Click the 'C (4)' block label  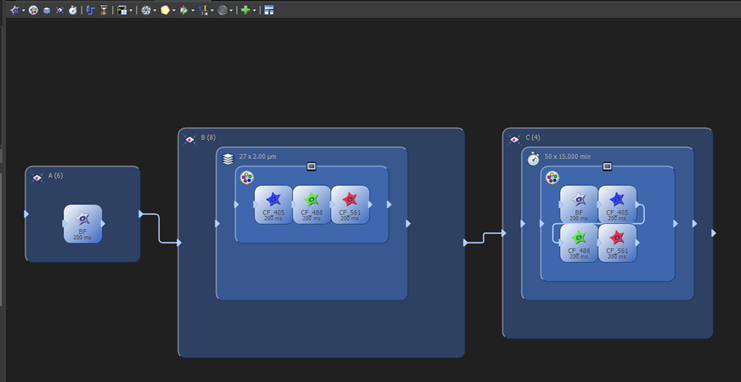point(533,138)
